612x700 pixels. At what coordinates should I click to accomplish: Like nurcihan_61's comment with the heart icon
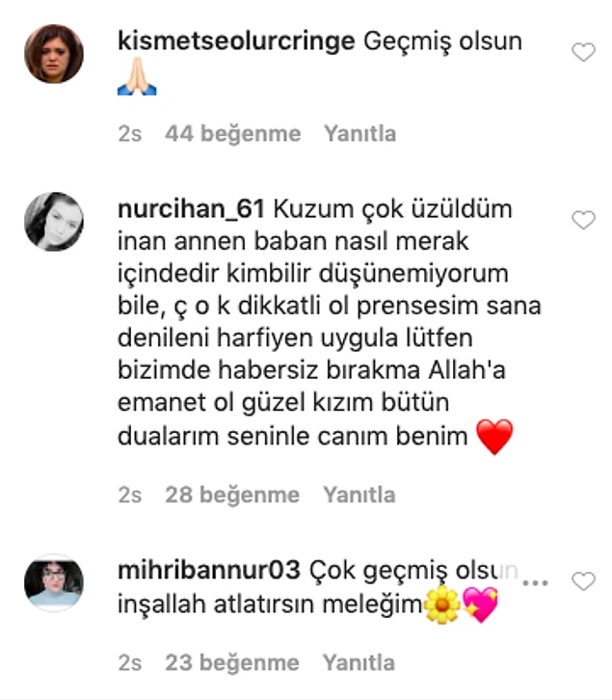(x=583, y=220)
